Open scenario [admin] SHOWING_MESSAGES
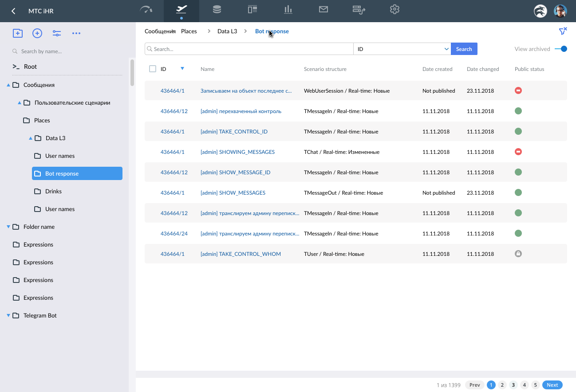The width and height of the screenshot is (576, 392). (237, 152)
